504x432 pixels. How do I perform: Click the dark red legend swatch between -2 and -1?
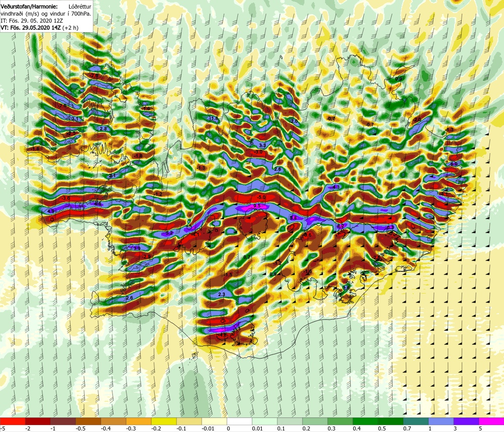(38, 421)
